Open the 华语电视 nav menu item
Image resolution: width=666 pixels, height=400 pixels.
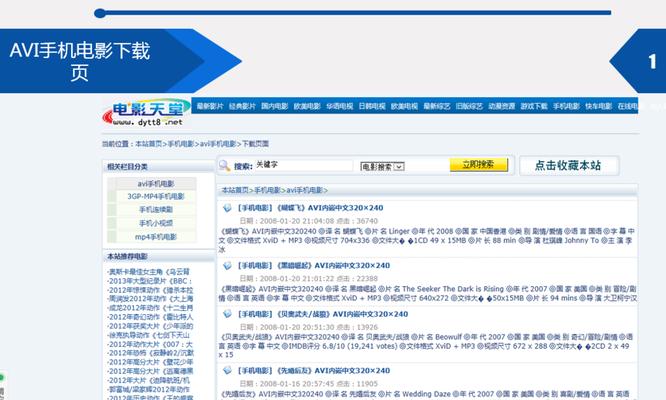[340, 106]
